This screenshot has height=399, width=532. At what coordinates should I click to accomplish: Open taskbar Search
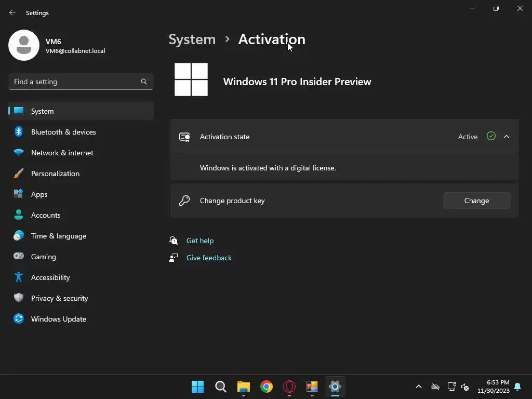(220, 387)
